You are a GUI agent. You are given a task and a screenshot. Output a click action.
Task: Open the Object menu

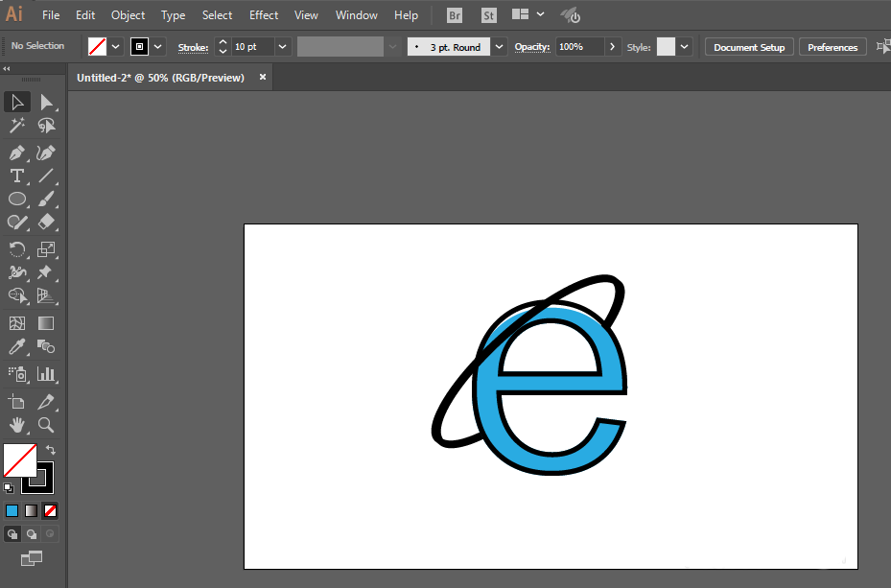click(128, 15)
